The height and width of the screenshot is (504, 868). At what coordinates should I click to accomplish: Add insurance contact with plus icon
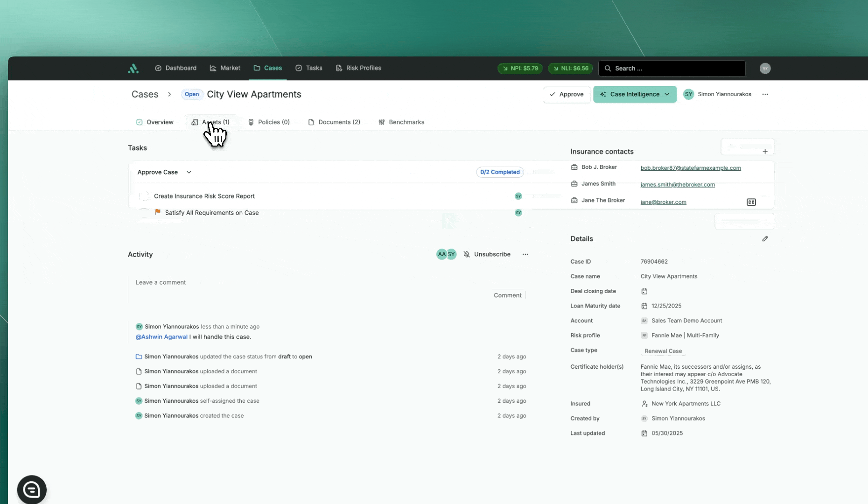tap(765, 152)
